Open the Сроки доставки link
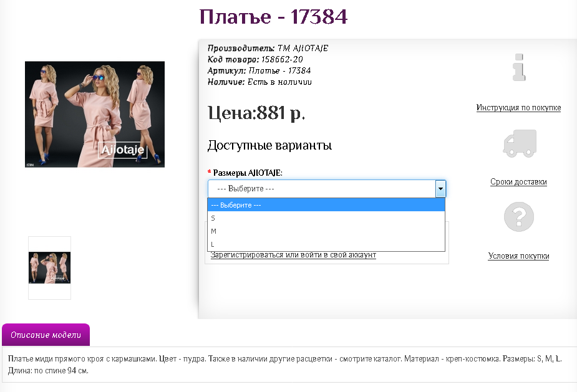The width and height of the screenshot is (577, 392). (518, 181)
